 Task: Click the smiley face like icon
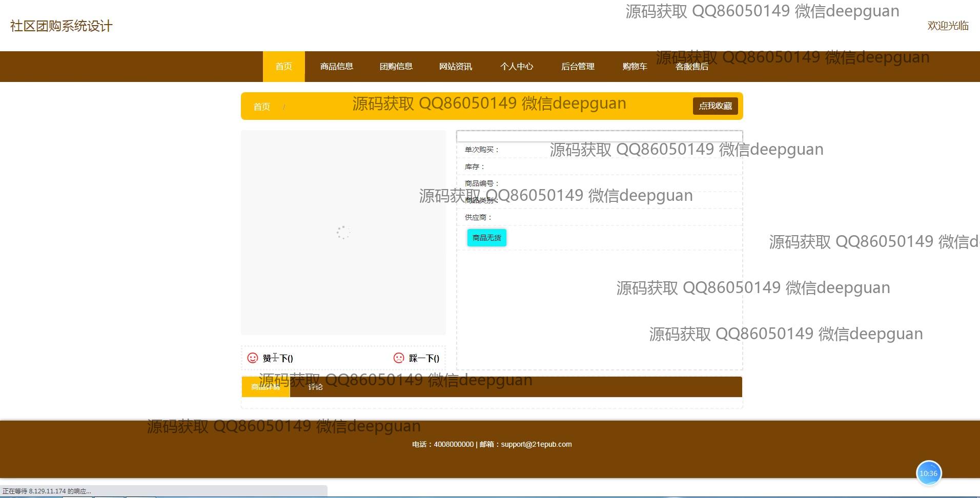[x=253, y=358]
